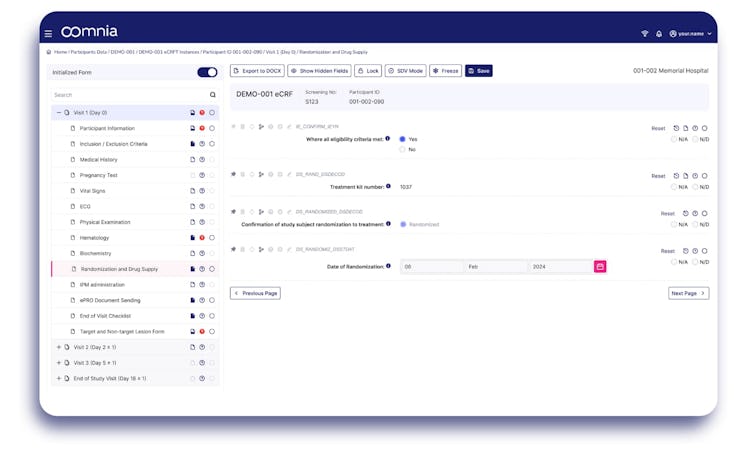The image size is (742, 450).
Task: Click history icon on eligibility criteria field row
Action: click(x=676, y=128)
